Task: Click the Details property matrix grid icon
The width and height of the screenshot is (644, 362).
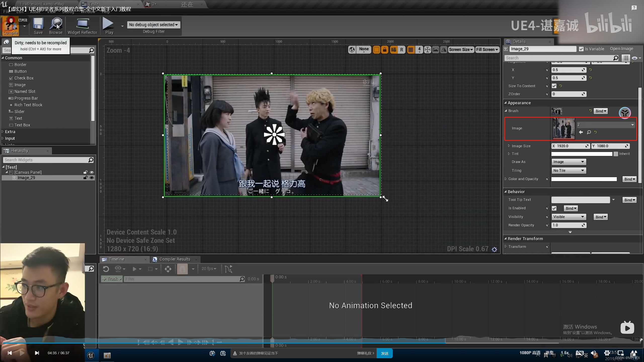Action: coord(626,58)
